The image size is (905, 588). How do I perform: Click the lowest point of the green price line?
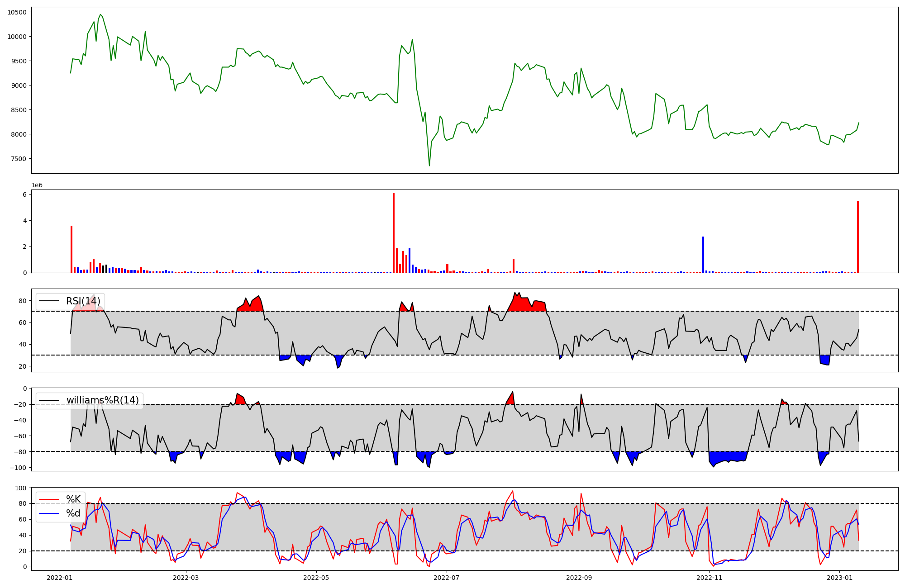pyautogui.click(x=429, y=166)
